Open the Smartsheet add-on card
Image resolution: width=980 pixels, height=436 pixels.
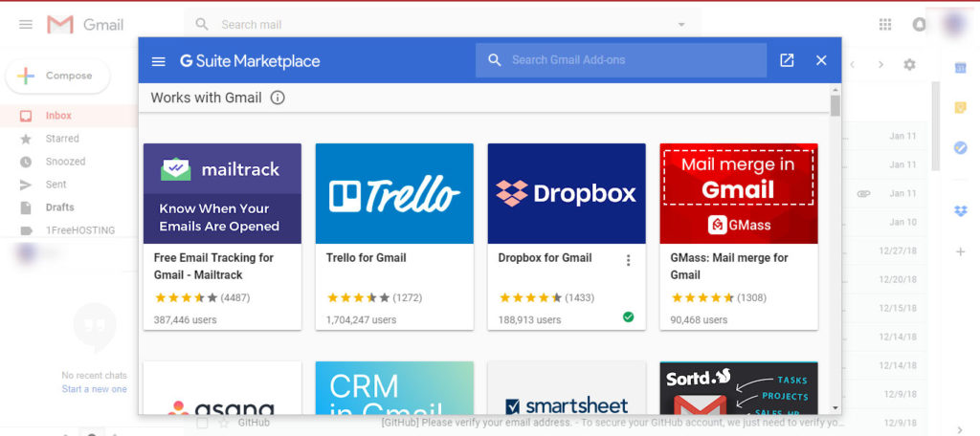(567, 387)
